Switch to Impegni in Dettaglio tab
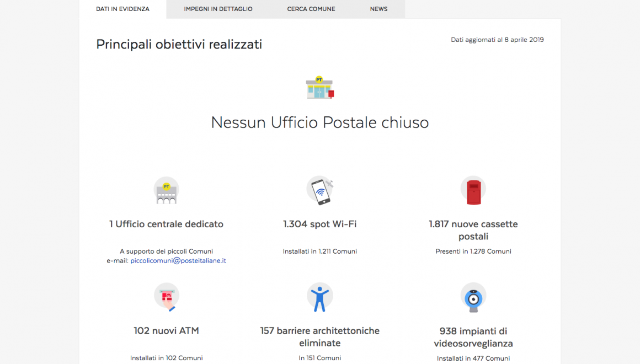Viewport: 640px width, 364px height. 218,9
